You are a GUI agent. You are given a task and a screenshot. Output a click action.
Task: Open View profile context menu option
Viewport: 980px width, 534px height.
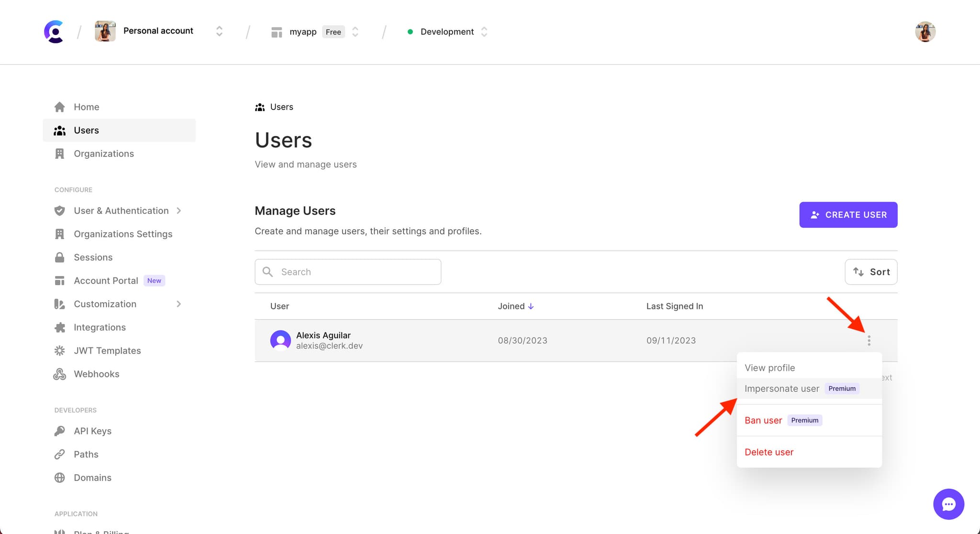(769, 367)
